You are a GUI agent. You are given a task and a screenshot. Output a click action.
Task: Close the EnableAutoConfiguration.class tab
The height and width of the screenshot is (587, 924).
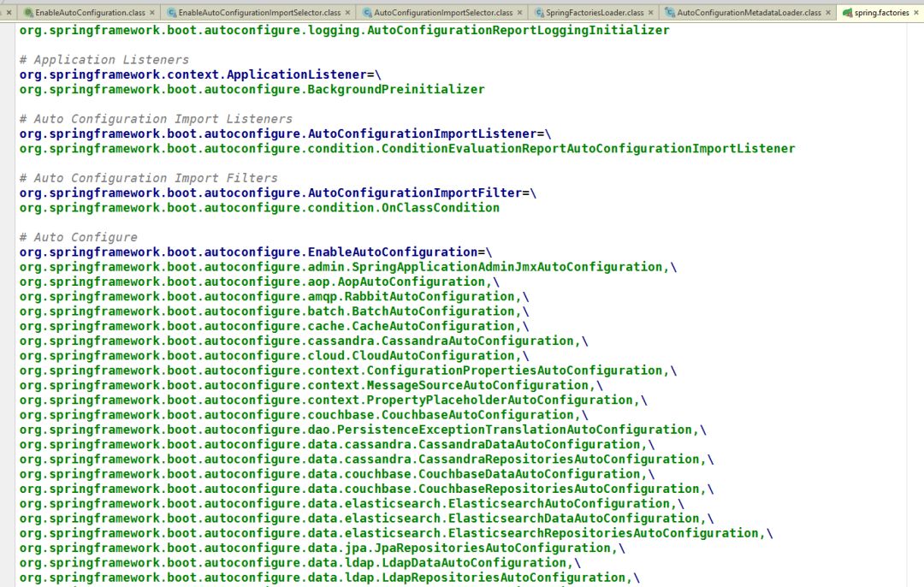pyautogui.click(x=152, y=12)
